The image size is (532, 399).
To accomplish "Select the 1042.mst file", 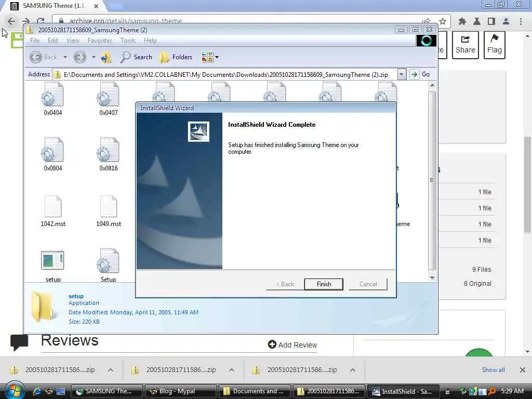I will [53, 210].
